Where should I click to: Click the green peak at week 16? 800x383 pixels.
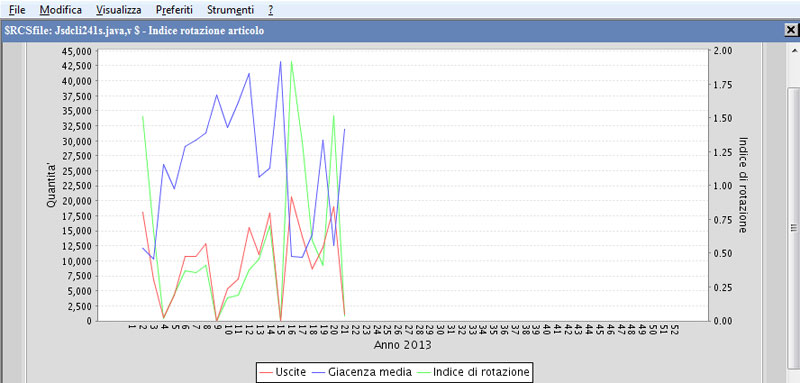291,62
